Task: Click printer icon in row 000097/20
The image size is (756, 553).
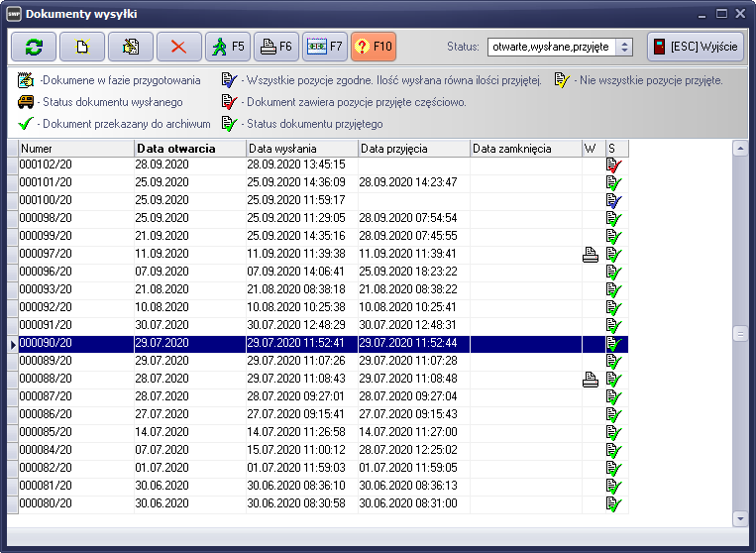Action: 591,254
